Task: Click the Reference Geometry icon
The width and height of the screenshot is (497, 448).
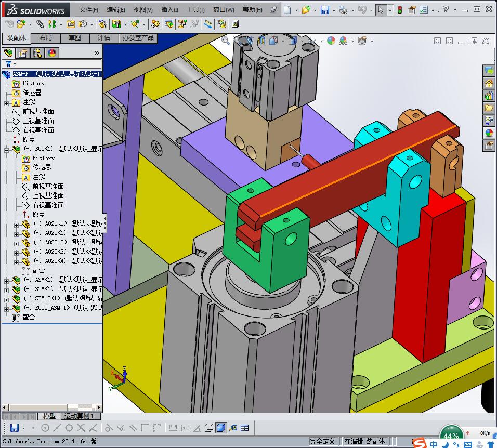Action: [x=135, y=24]
